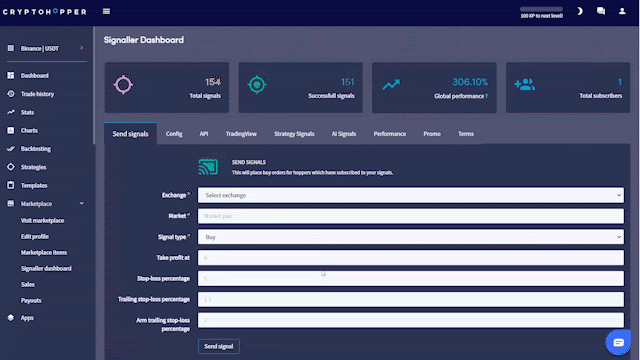Click the Total subscribers people icon

pos(524,84)
